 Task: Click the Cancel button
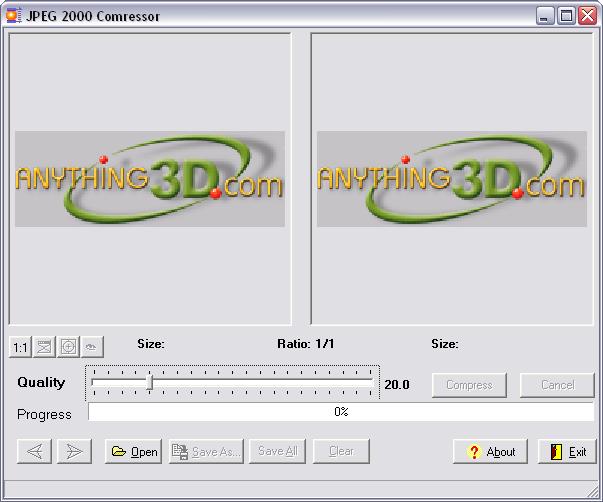(x=557, y=385)
